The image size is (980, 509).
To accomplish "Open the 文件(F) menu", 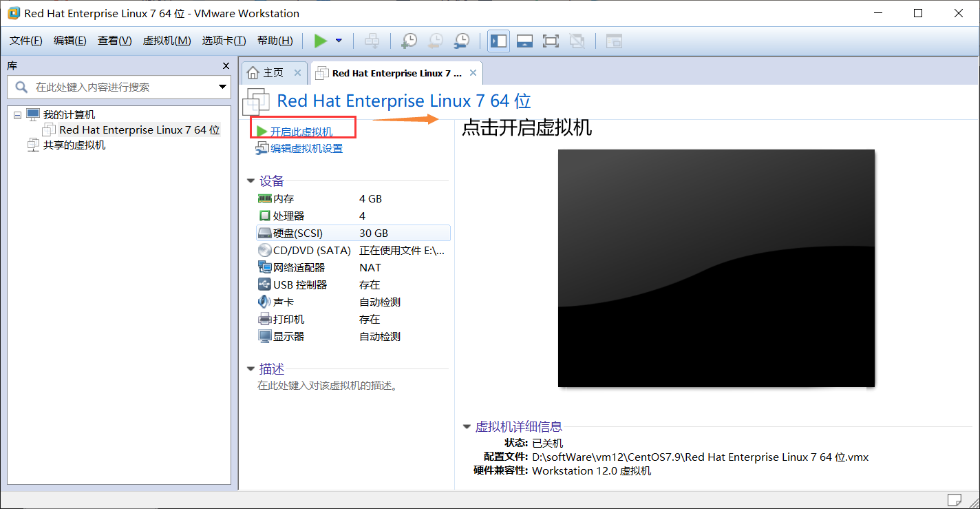I will tap(26, 41).
